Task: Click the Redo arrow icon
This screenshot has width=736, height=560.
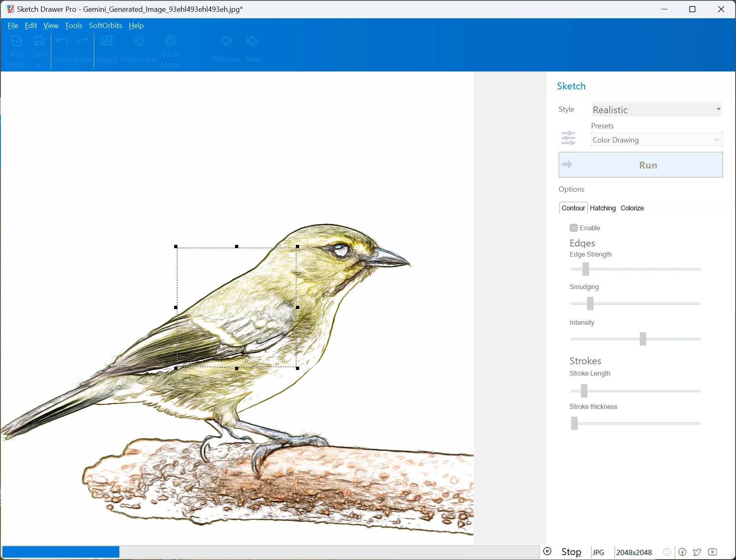Action: click(x=82, y=41)
